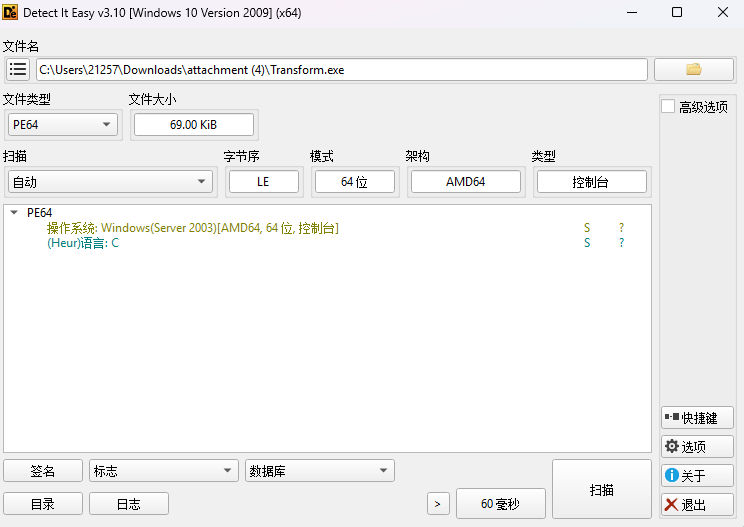Click the ? link on the 操作系统 row
The width and height of the screenshot is (744, 527).
tap(622, 228)
